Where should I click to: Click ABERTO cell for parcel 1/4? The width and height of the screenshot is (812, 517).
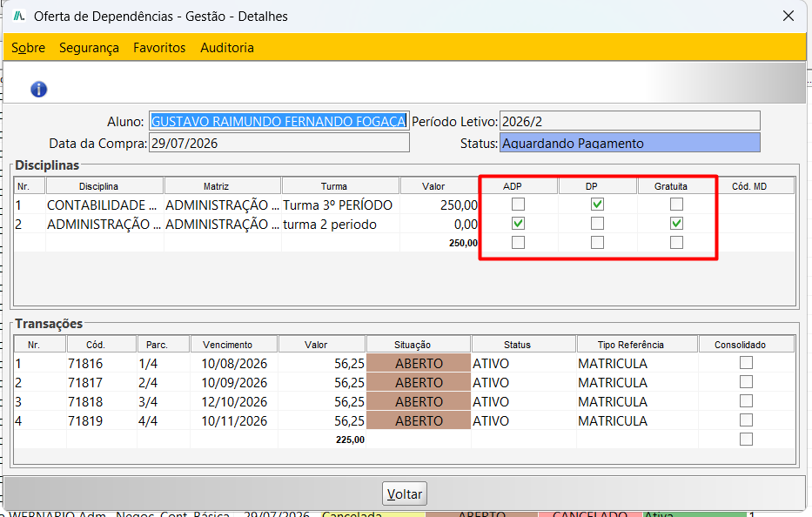[x=419, y=364]
